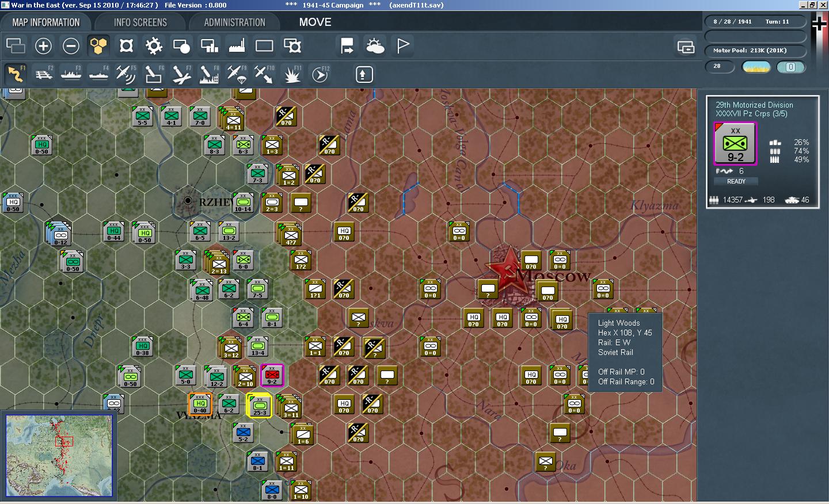Click the gear icon in the map toolbar

pyautogui.click(x=154, y=46)
